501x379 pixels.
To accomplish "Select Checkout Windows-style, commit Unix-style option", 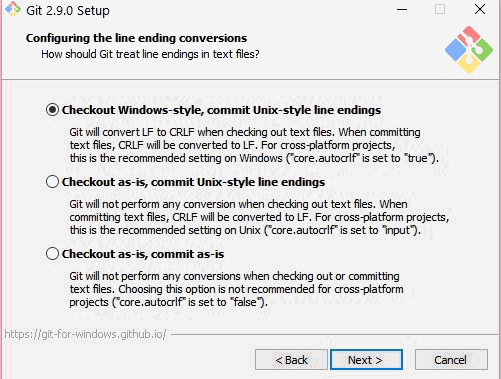I will click(52, 110).
